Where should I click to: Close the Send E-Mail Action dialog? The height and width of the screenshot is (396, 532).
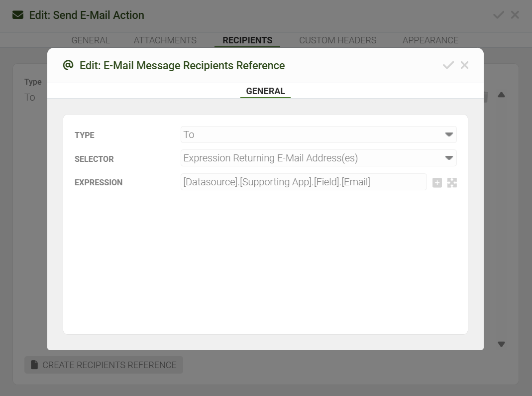point(515,15)
